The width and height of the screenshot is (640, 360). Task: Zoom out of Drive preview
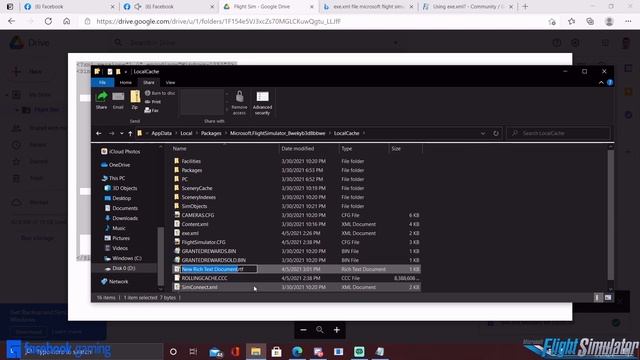[303, 330]
